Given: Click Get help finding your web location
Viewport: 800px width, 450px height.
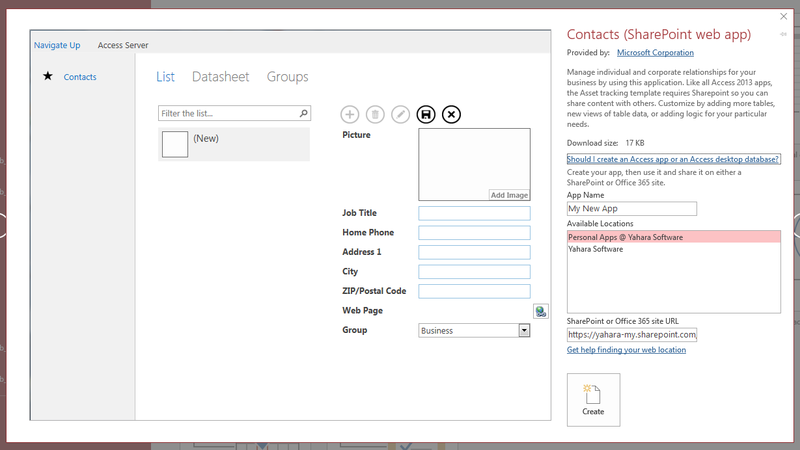Looking at the screenshot, I should point(626,350).
